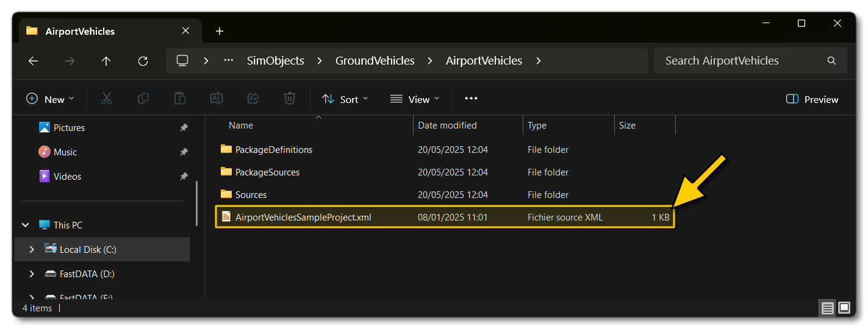The width and height of the screenshot is (868, 329).
Task: Click the Sources folder icon
Action: pyautogui.click(x=226, y=194)
